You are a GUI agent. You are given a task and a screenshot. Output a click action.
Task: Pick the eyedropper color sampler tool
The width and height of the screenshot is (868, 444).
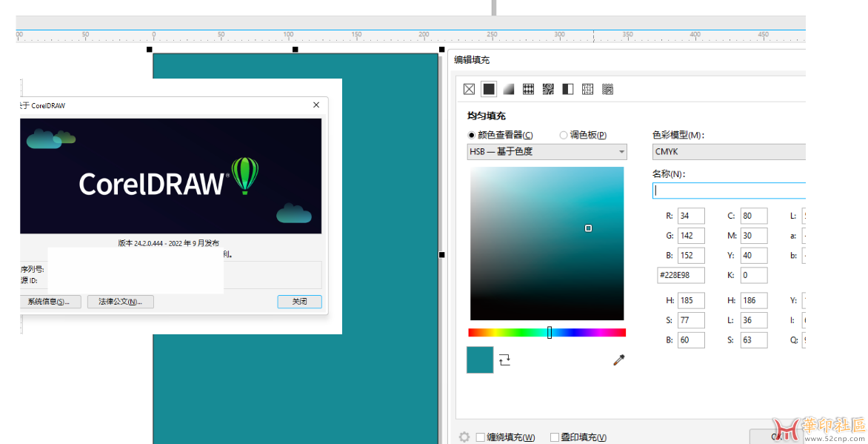pos(619,359)
